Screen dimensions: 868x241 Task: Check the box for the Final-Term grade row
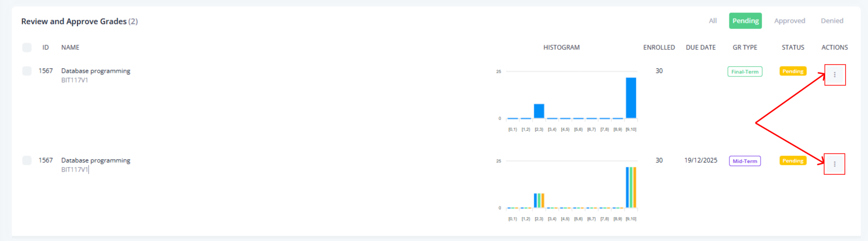point(27,71)
